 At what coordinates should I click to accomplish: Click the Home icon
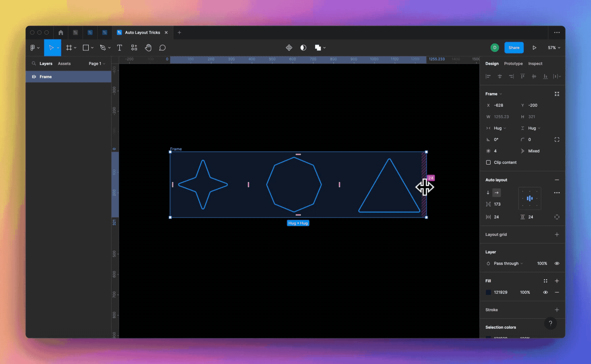(61, 33)
